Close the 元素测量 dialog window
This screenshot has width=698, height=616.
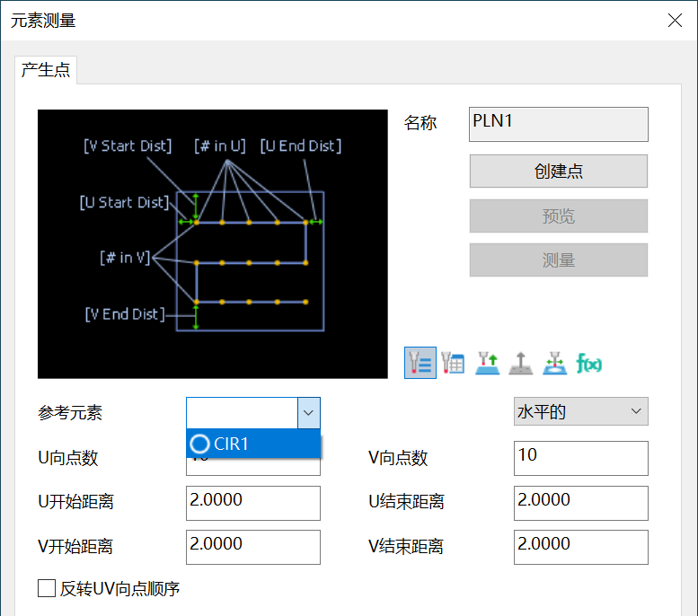tap(673, 20)
